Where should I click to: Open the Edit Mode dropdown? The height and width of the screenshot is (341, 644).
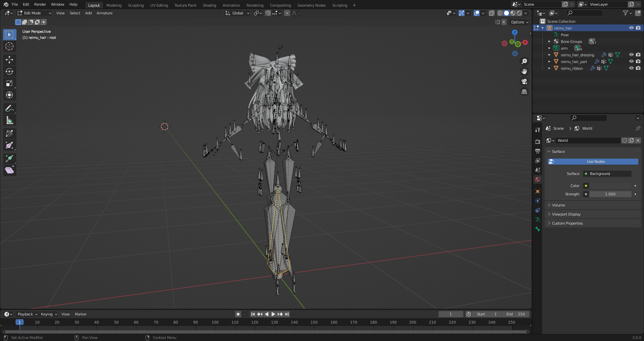click(x=34, y=13)
